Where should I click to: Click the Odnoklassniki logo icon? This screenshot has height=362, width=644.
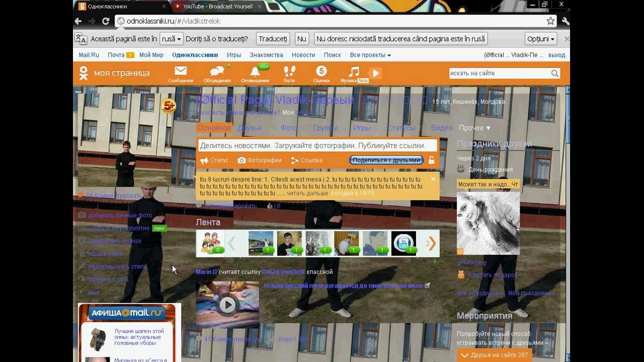click(x=84, y=73)
